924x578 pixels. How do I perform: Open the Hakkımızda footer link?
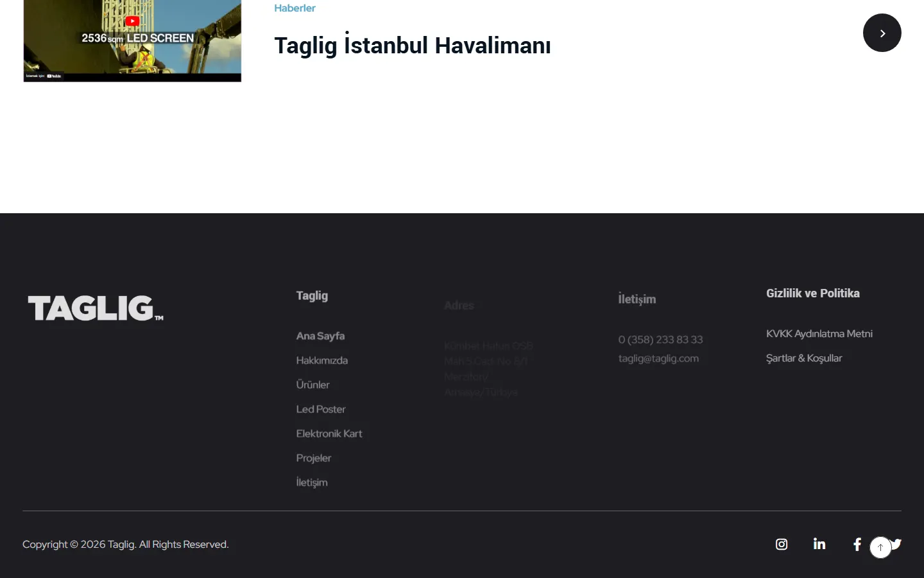click(x=321, y=360)
